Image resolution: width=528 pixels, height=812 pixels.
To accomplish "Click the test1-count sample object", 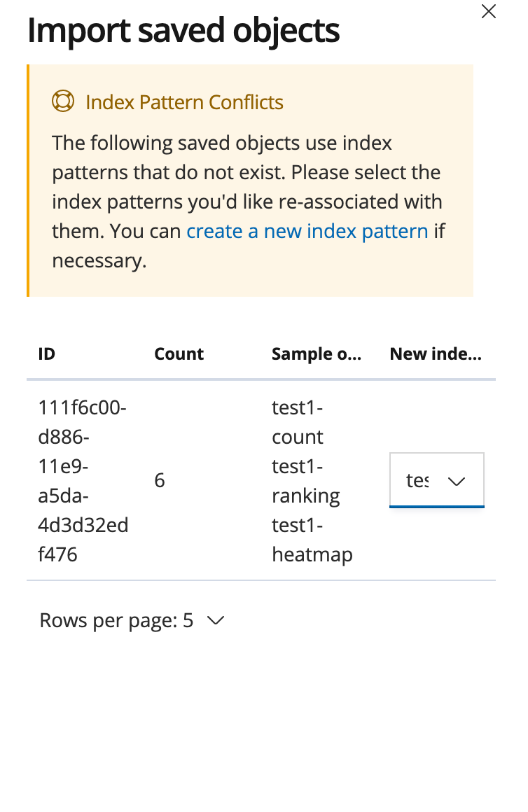I will tap(298, 422).
